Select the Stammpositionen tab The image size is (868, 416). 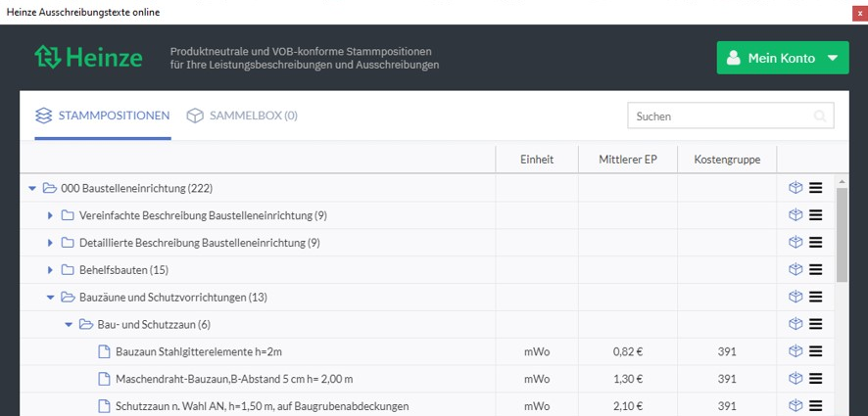tap(103, 116)
